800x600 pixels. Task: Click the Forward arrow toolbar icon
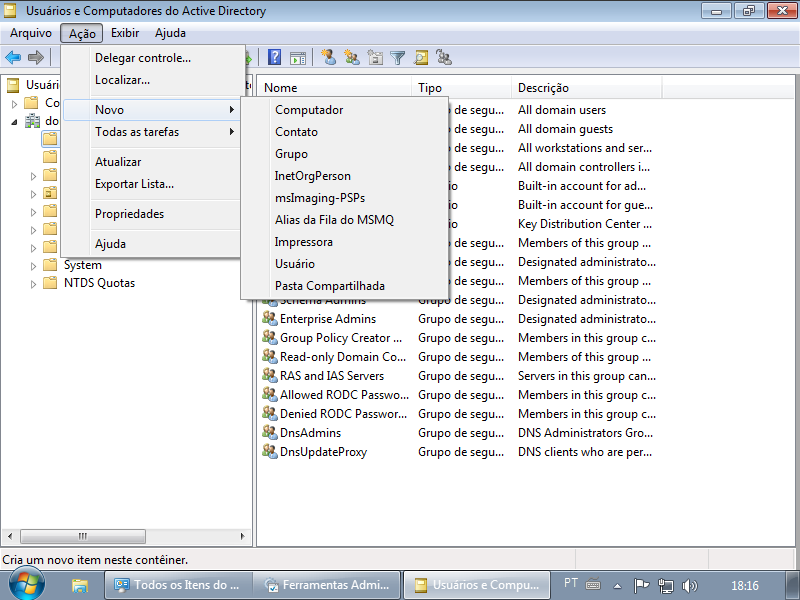[36, 58]
